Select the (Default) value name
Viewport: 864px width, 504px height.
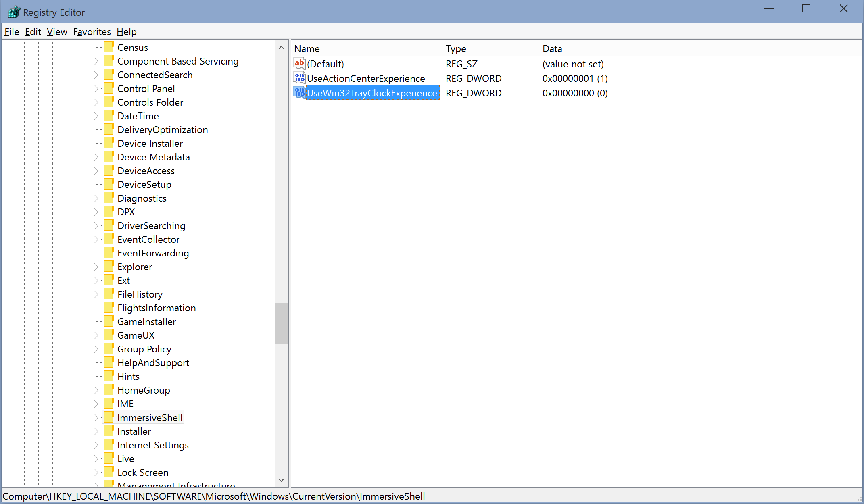[326, 64]
